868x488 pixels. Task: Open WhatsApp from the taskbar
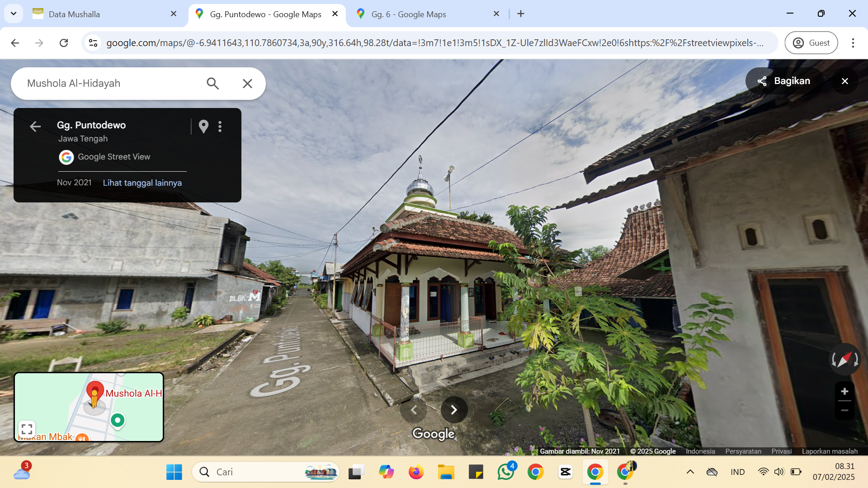tap(505, 472)
